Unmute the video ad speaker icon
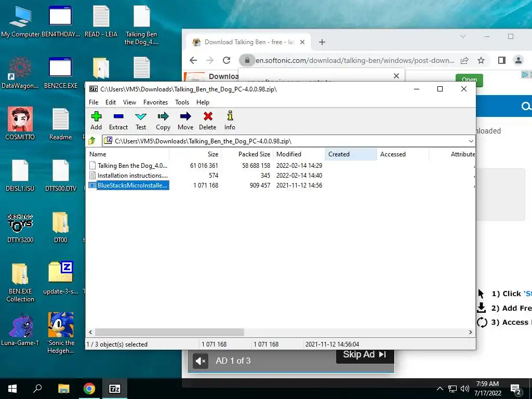The image size is (532, 399). pyautogui.click(x=201, y=361)
